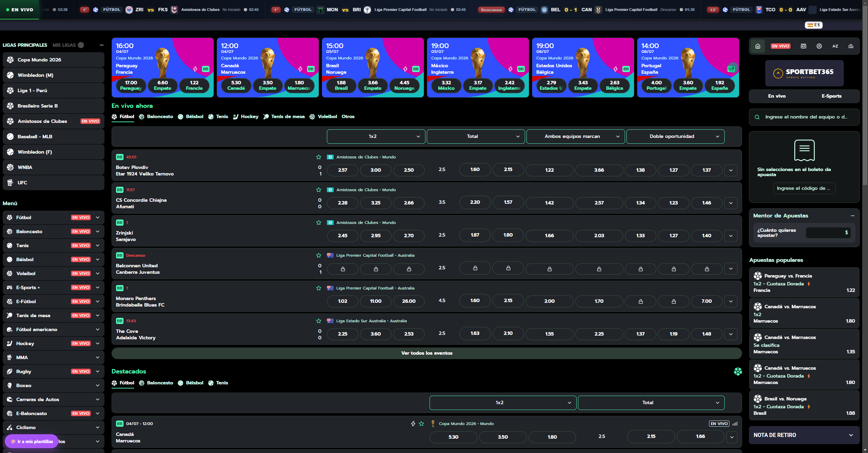Image resolution: width=868 pixels, height=453 pixels.
Task: Bet on Francia at 1.22 in top card
Action: [x=194, y=85]
